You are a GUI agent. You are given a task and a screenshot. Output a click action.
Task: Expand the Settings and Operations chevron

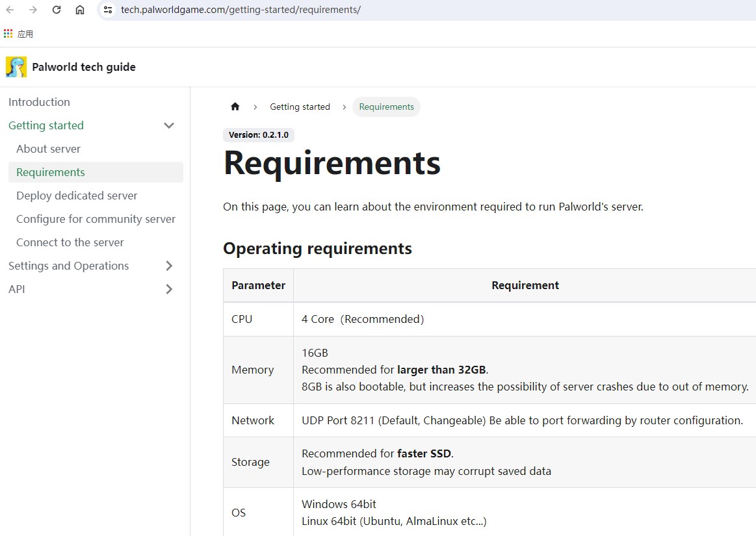[169, 266]
